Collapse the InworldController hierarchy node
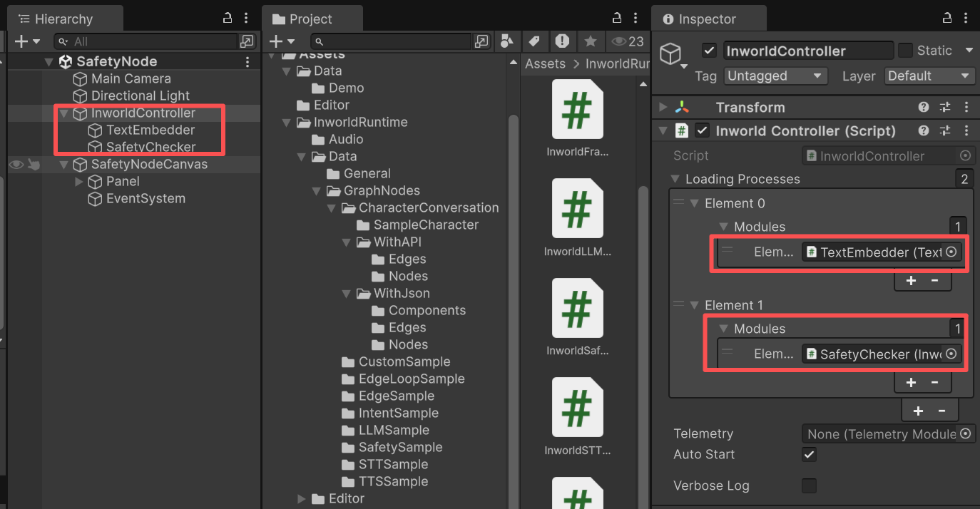Image resolution: width=980 pixels, height=509 pixels. point(63,113)
